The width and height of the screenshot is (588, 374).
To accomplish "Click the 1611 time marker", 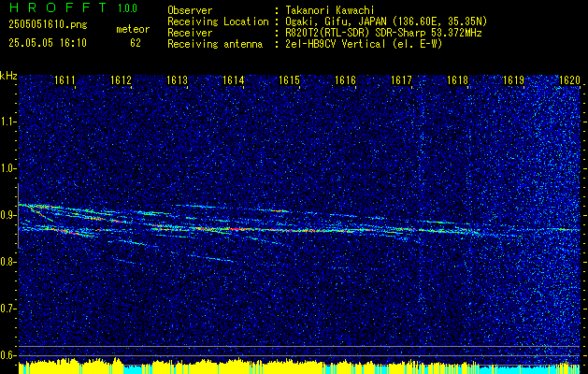I will (x=65, y=79).
